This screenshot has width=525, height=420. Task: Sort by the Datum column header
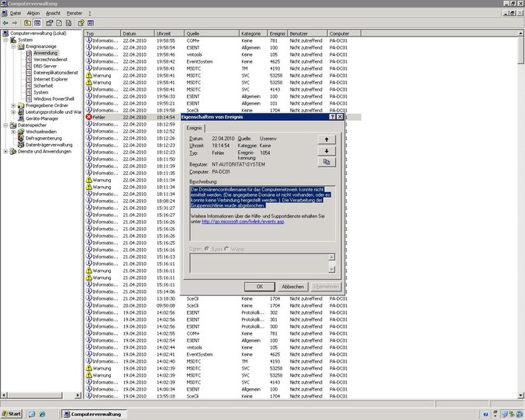click(x=137, y=33)
